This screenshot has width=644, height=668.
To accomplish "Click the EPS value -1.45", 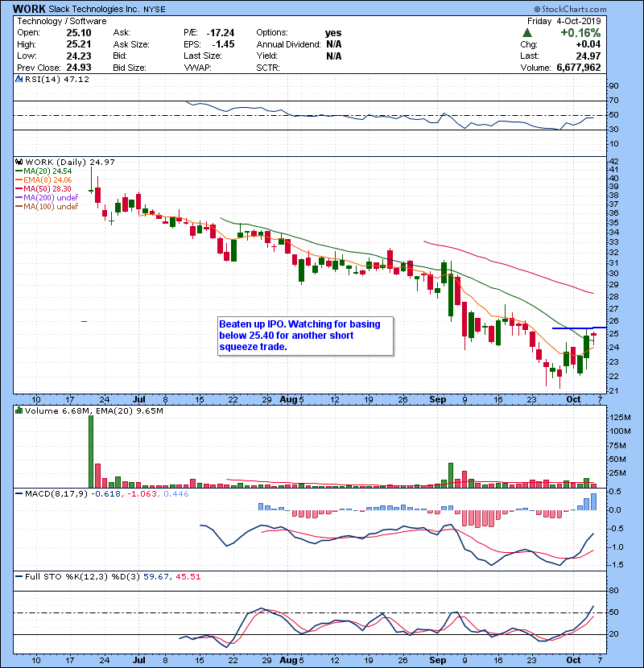I will tap(223, 44).
